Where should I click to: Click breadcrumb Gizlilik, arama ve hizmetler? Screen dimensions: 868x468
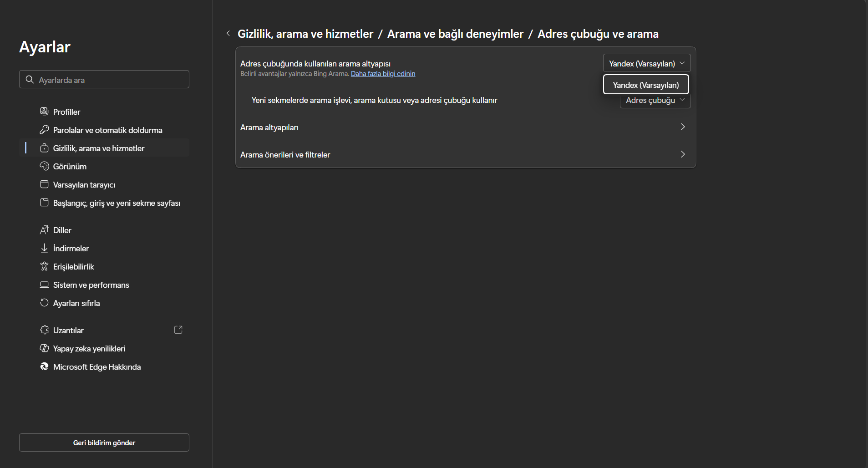(305, 34)
